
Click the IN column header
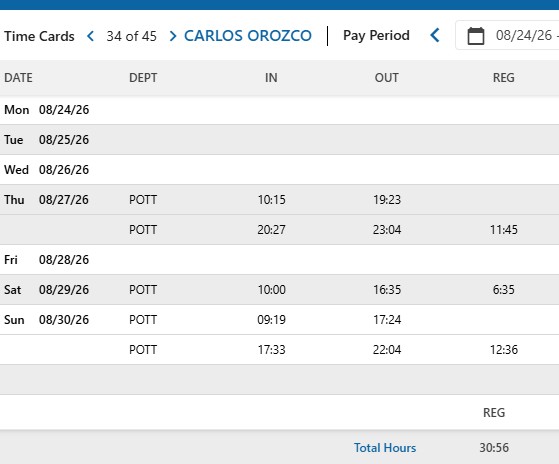click(271, 78)
